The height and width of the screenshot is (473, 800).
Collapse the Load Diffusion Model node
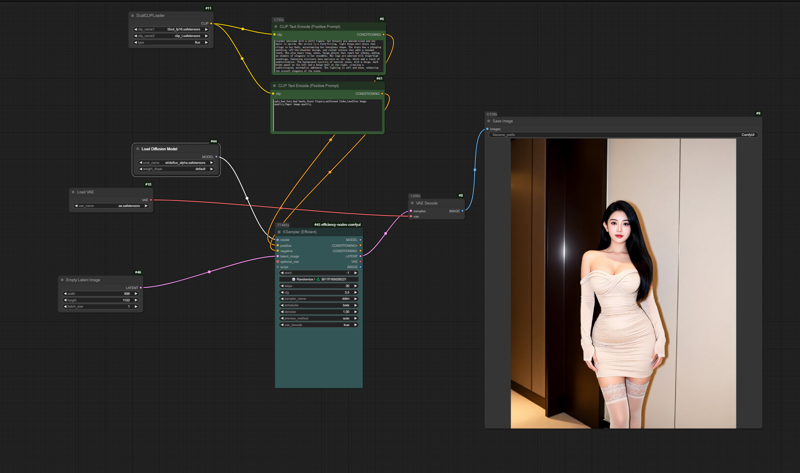(x=138, y=149)
